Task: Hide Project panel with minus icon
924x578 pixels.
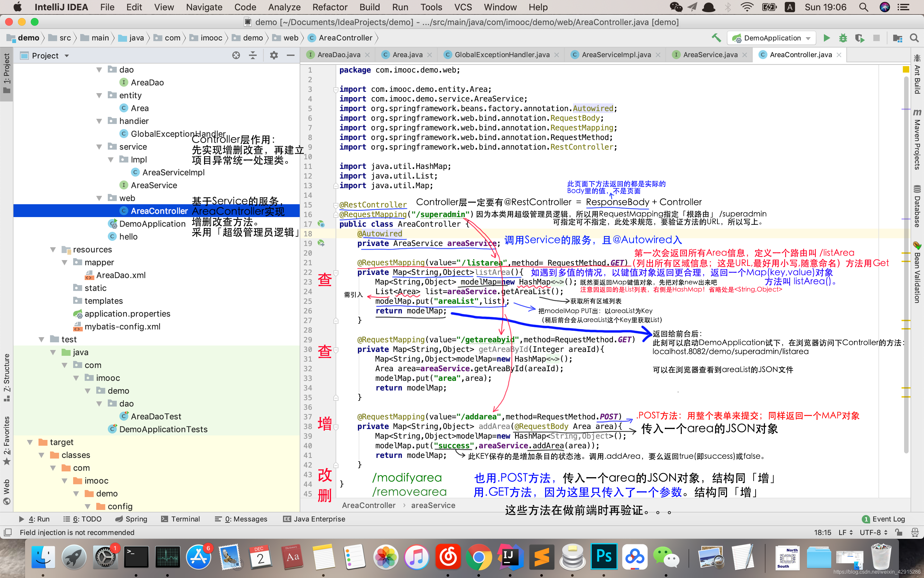Action: click(291, 56)
